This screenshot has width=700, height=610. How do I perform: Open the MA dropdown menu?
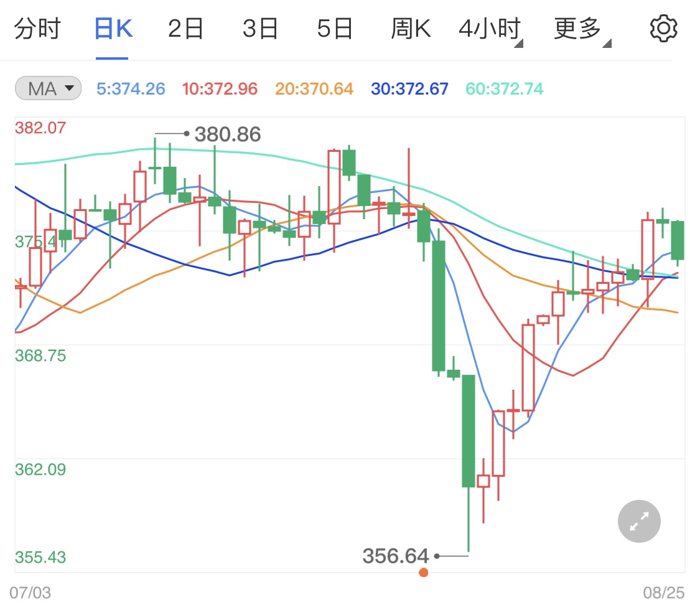[68, 88]
